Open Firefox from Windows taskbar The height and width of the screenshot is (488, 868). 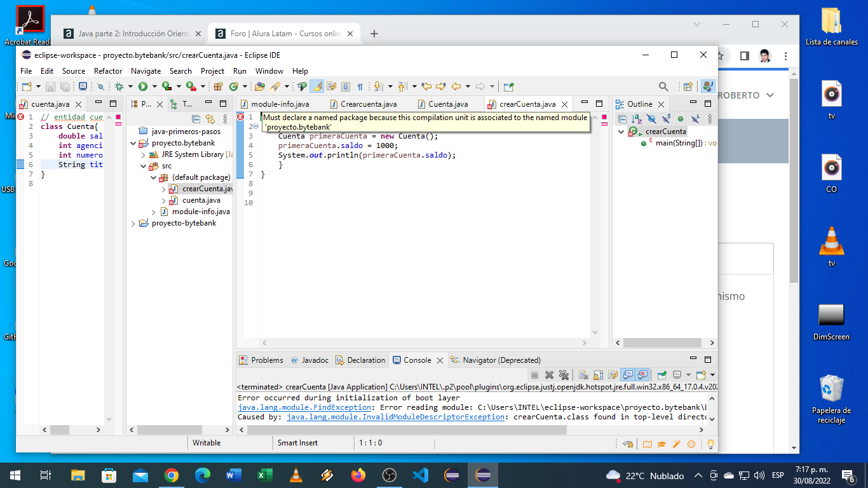point(358,475)
